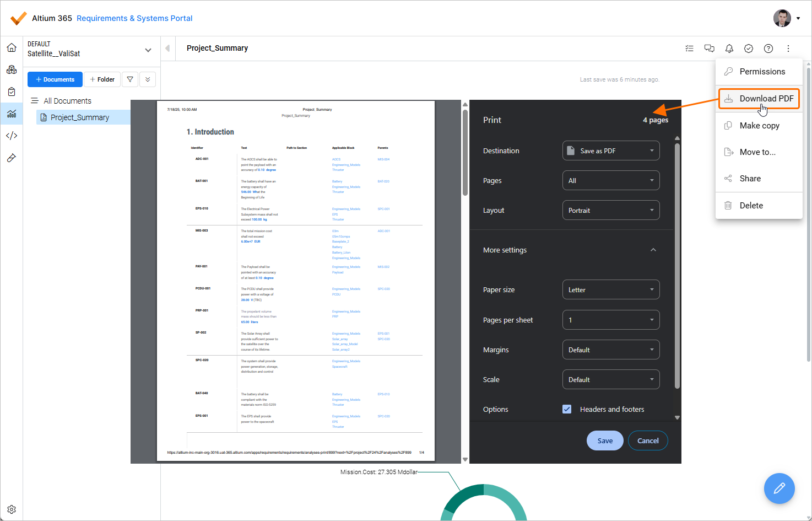
Task: Open the comments icon in header
Action: (710, 49)
